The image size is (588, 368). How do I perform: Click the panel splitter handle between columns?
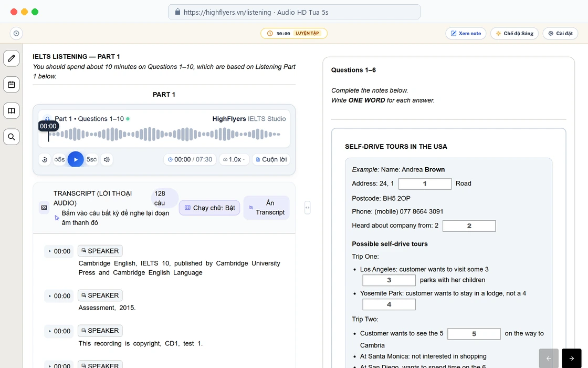(x=308, y=208)
